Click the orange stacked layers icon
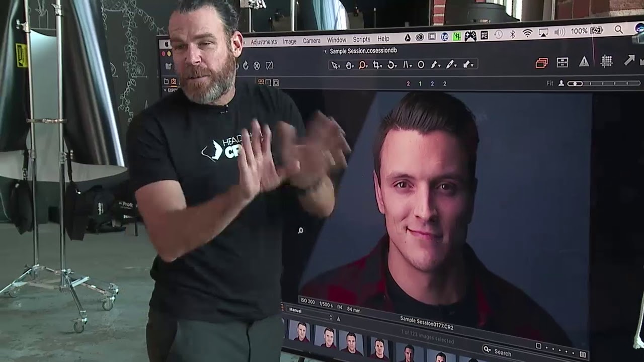Viewport: 644px width, 362px height. (541, 63)
